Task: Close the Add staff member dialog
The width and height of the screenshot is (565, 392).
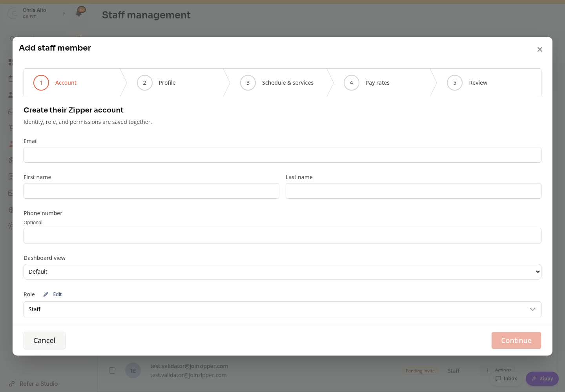Action: pyautogui.click(x=540, y=49)
